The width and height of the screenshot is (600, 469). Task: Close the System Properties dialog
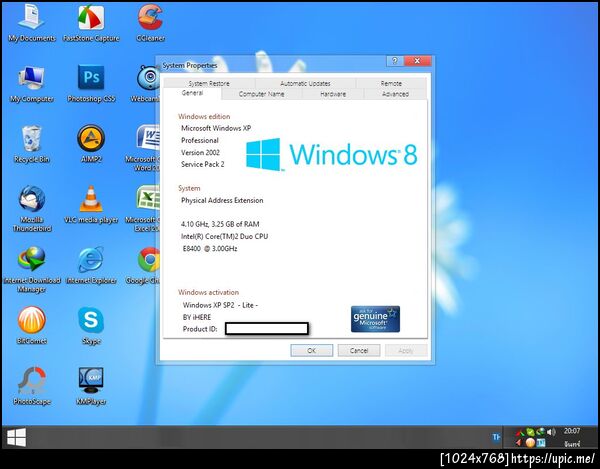[417, 60]
